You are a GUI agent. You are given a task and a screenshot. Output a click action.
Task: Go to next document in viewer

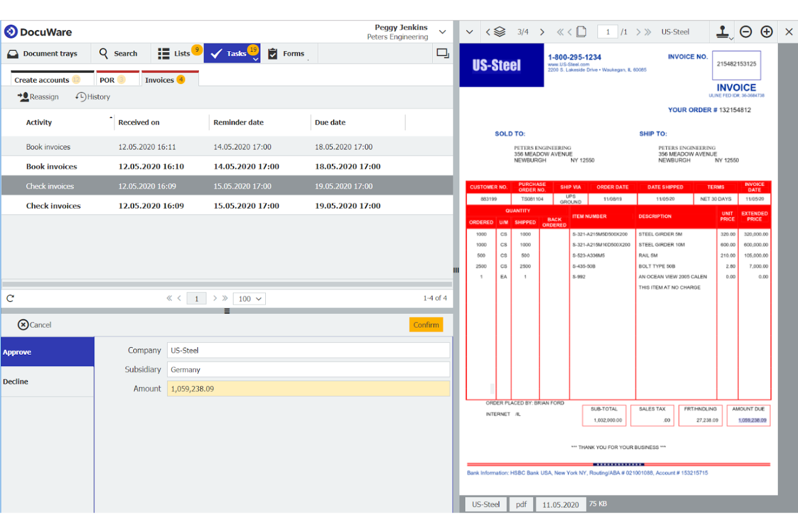[x=542, y=32]
